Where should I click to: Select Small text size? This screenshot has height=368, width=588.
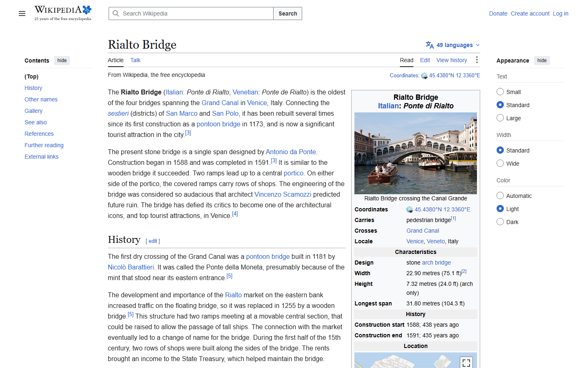(500, 92)
